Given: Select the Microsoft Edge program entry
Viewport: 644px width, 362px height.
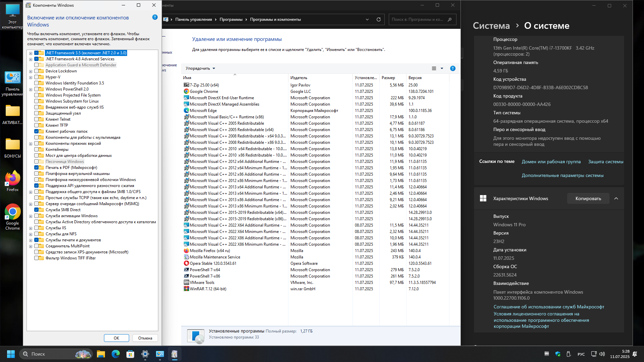Looking at the screenshot, I should 203,111.
